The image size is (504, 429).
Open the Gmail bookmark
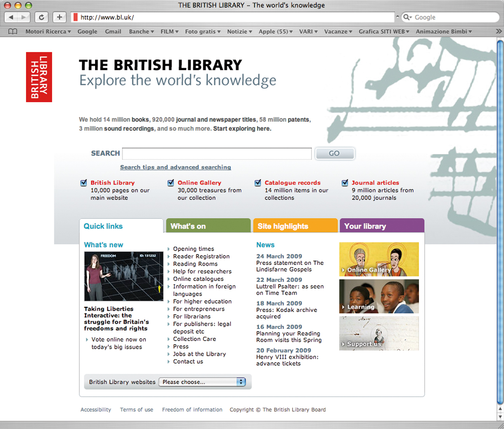pos(113,31)
